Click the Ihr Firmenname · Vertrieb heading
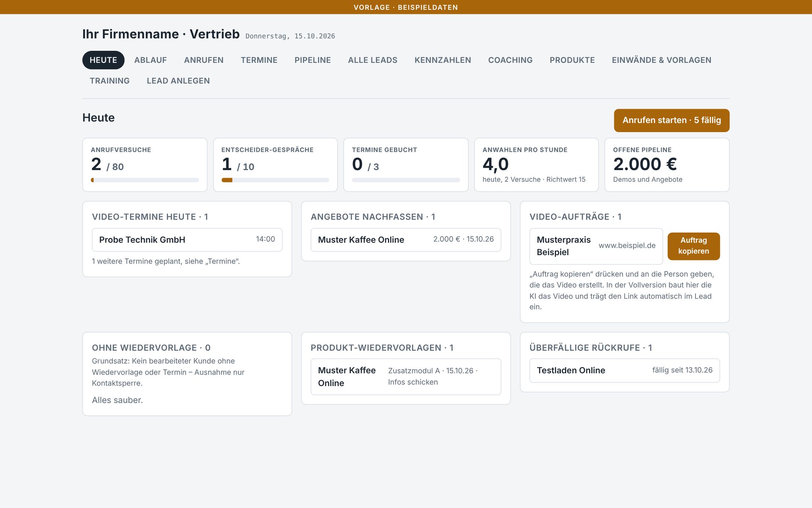The image size is (812, 508). click(161, 34)
